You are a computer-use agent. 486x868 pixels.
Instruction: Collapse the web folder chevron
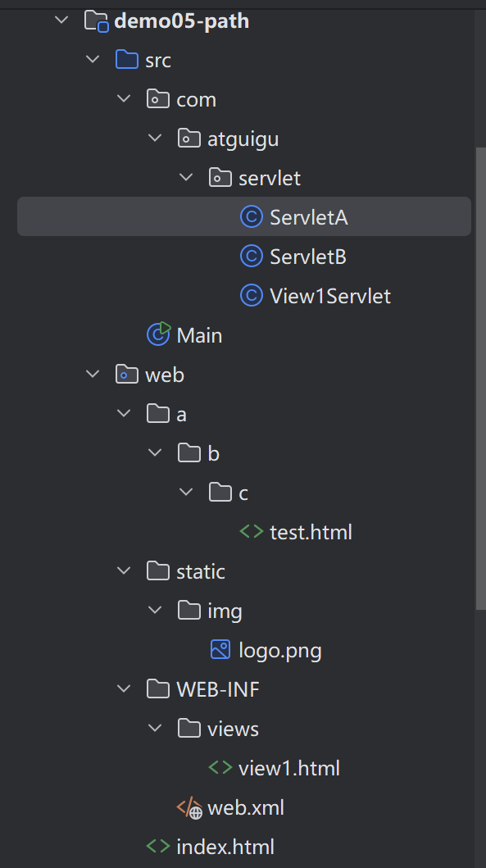(x=93, y=375)
